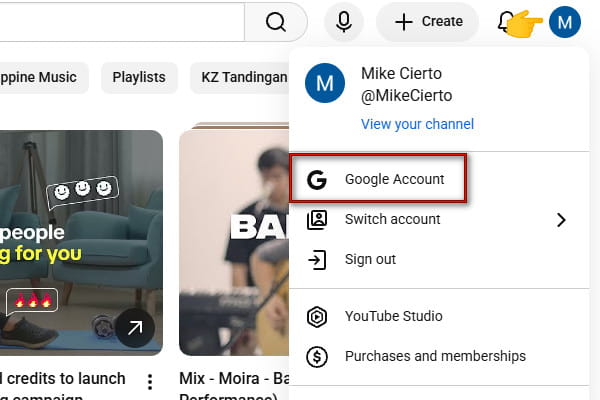Click the Google G logo icon
This screenshot has width=600, height=400.
pyautogui.click(x=317, y=180)
